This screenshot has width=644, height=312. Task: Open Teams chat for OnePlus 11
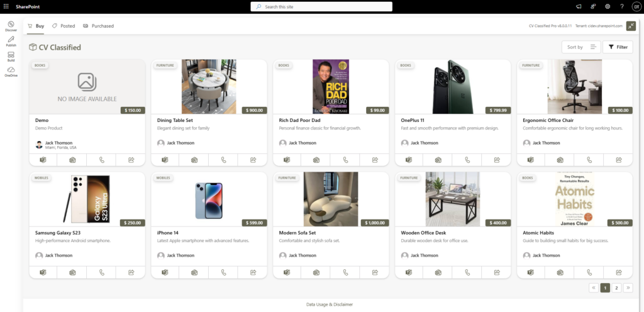[x=409, y=160]
